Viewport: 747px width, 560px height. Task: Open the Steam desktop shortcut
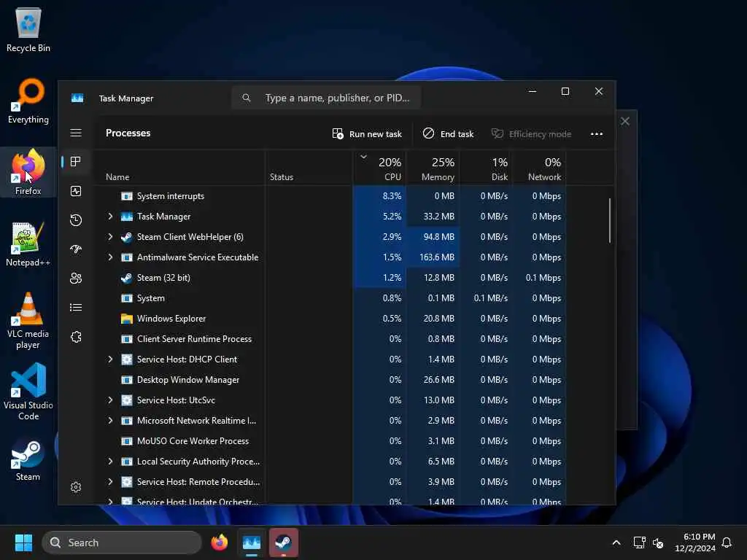(x=28, y=459)
